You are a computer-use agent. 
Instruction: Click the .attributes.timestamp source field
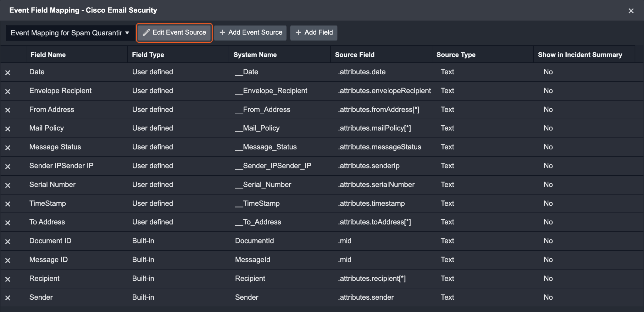(371, 203)
